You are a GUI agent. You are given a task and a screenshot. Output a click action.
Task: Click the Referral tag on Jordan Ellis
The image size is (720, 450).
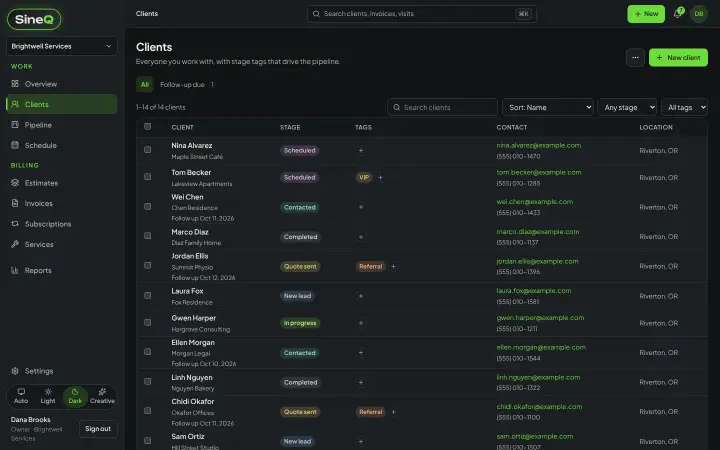pyautogui.click(x=371, y=266)
